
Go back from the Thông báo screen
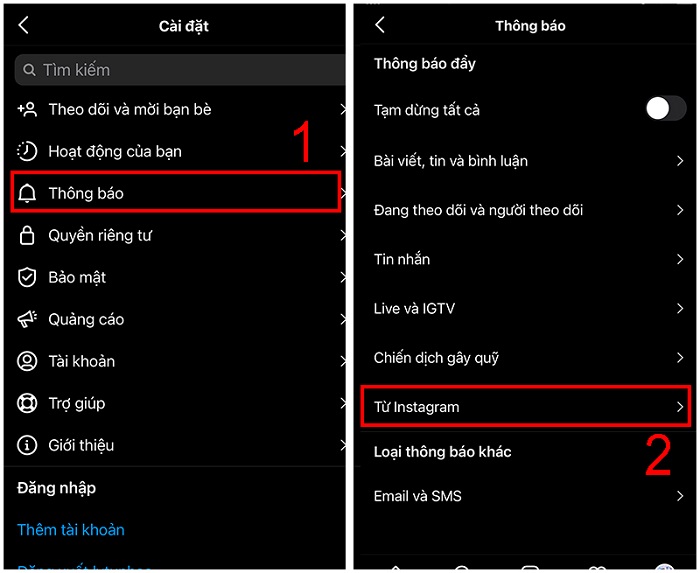pyautogui.click(x=380, y=25)
